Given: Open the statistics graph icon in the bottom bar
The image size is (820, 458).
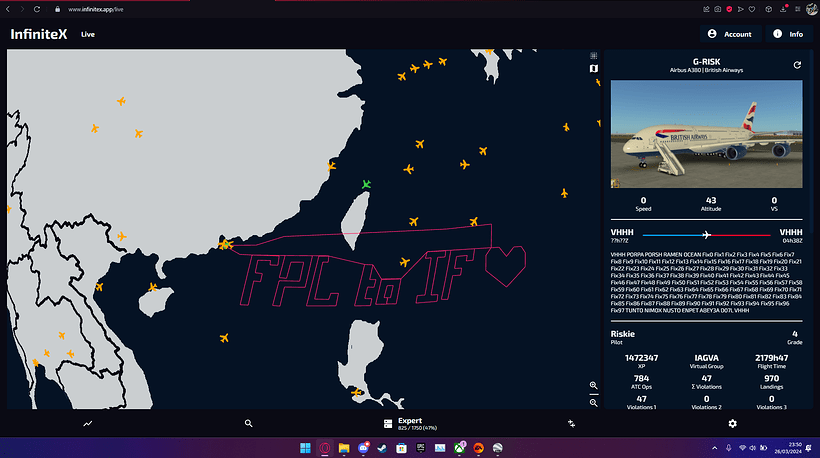Looking at the screenshot, I should 88,423.
